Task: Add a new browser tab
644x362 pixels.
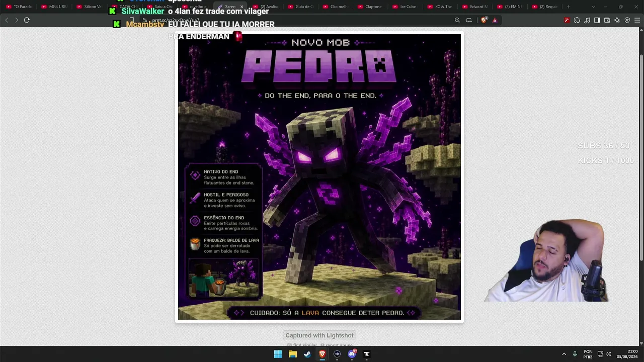Action: click(x=569, y=7)
